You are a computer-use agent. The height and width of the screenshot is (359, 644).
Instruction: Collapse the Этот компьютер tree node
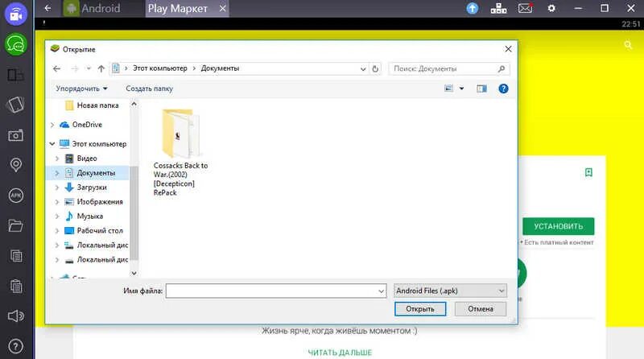(52, 144)
